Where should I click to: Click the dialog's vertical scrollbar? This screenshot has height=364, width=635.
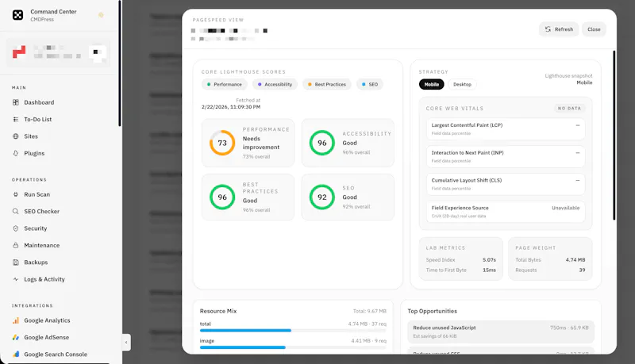[x=614, y=135]
